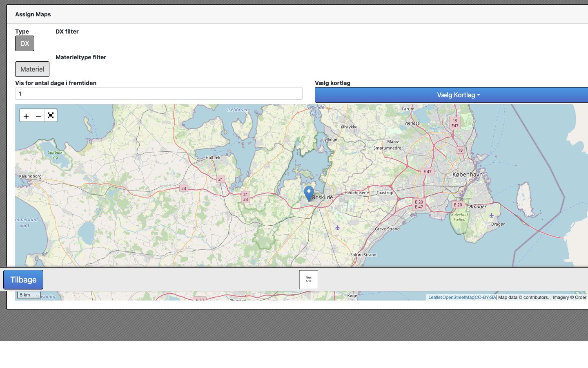Viewport: 588px width, 368px height.
Task: Click the Kalundborg label on map
Action: [x=30, y=176]
